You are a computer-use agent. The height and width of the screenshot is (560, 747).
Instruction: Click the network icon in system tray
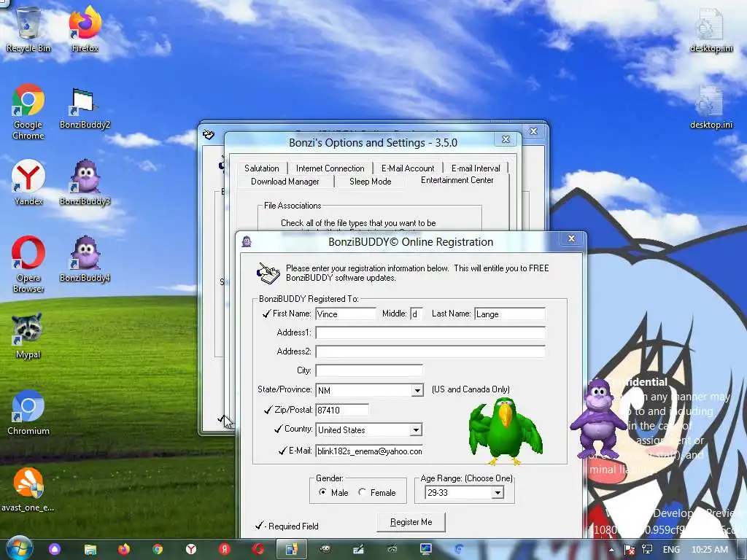tap(647, 550)
